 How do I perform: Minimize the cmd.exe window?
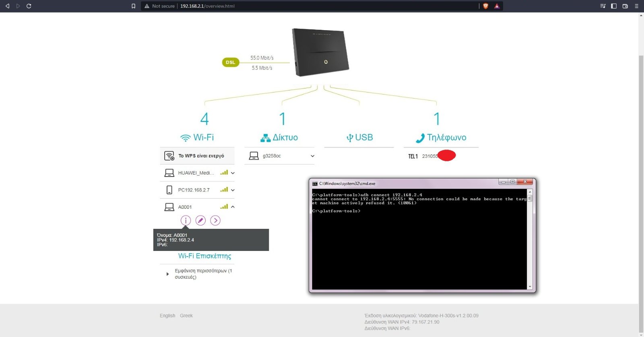[x=503, y=182]
